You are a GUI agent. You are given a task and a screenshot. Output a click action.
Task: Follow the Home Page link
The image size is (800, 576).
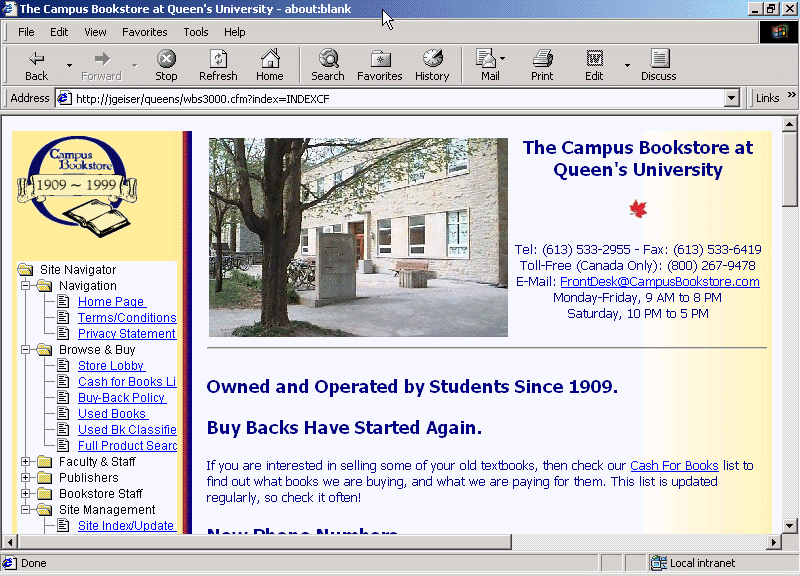click(112, 302)
